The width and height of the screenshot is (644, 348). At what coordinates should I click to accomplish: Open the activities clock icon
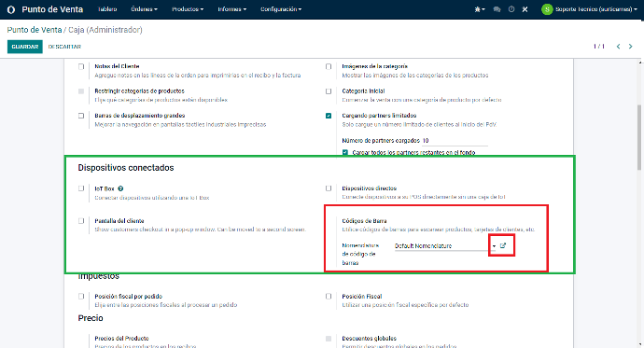[x=511, y=9]
